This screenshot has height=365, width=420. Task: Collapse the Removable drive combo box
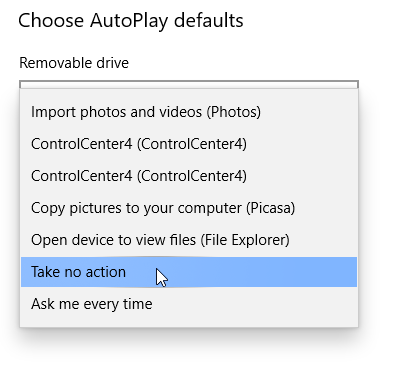(189, 84)
